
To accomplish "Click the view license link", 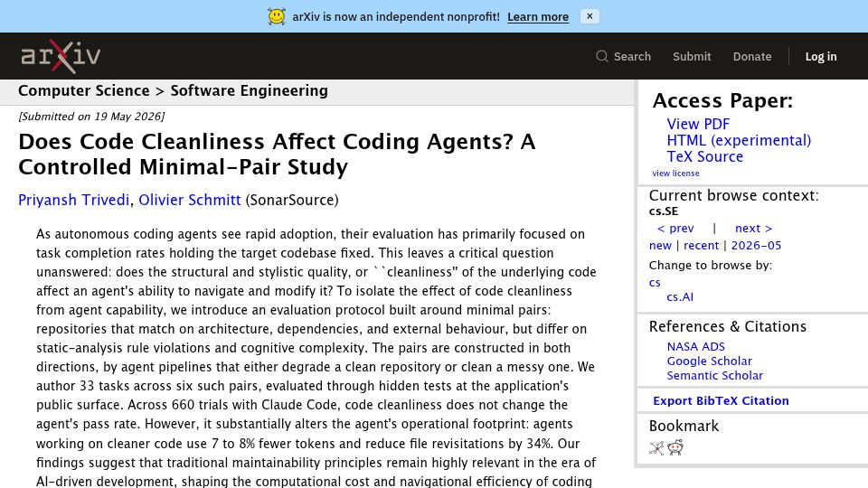I will pos(675,174).
